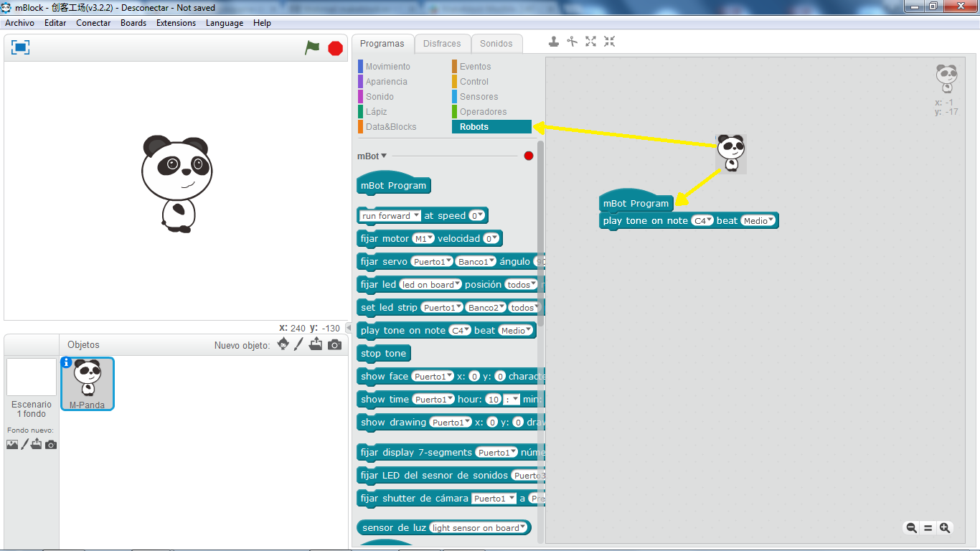Switch to the Sonidos tab
Screen dimensions: 980x551
pyautogui.click(x=496, y=44)
